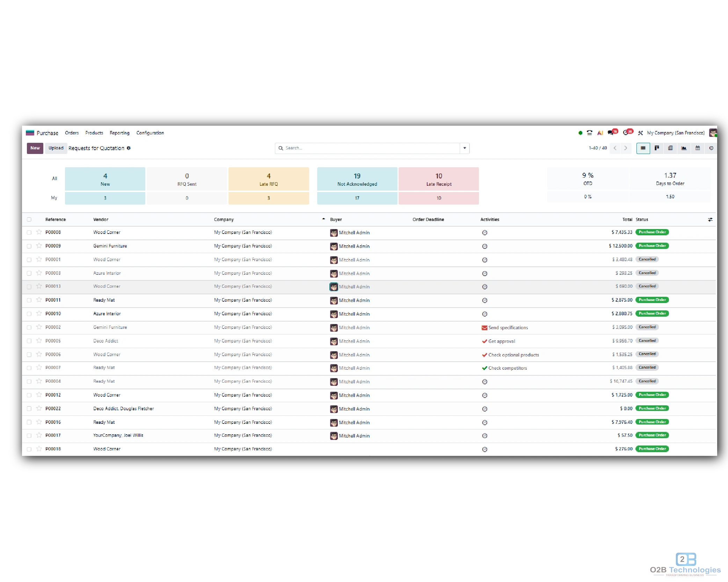This screenshot has width=728, height=582.
Task: Open the Activity view
Action: point(711,148)
